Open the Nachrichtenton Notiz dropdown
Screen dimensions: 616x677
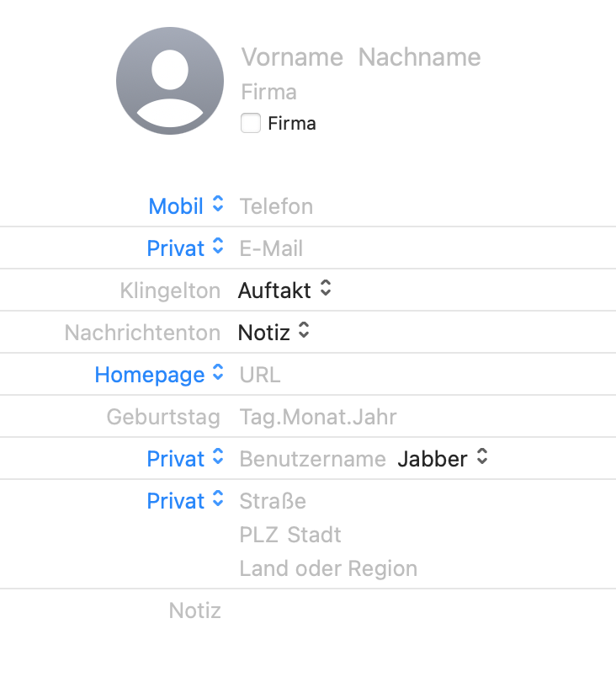click(x=274, y=333)
